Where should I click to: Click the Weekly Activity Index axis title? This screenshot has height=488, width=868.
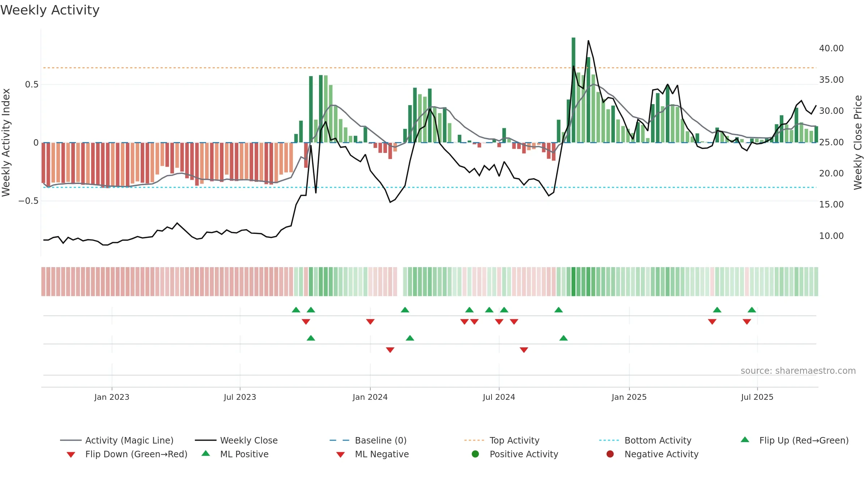pos(6,143)
